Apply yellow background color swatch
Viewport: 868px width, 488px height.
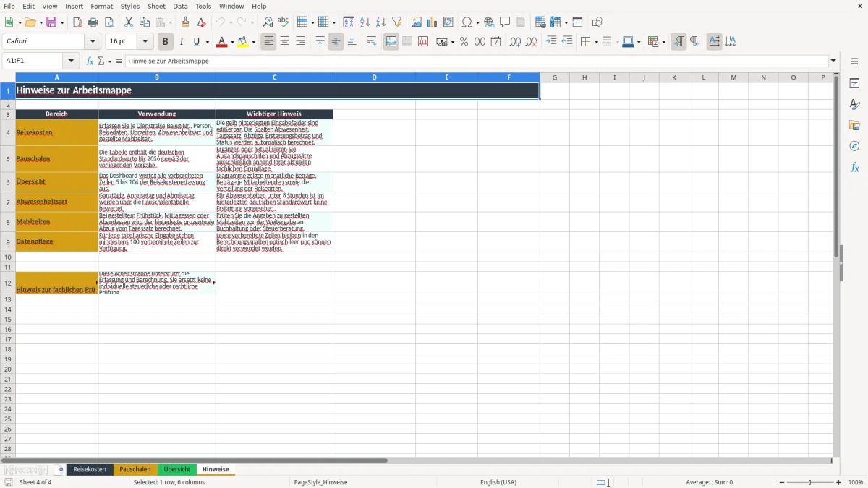point(243,42)
